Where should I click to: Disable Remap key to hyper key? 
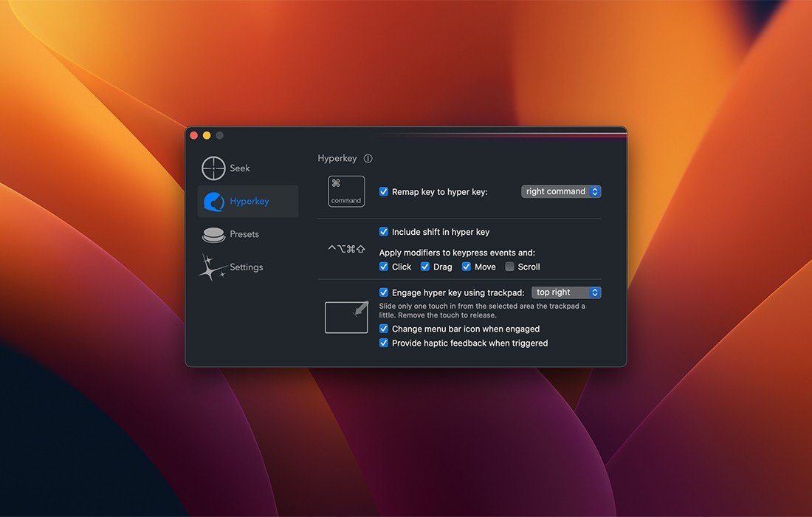(384, 192)
